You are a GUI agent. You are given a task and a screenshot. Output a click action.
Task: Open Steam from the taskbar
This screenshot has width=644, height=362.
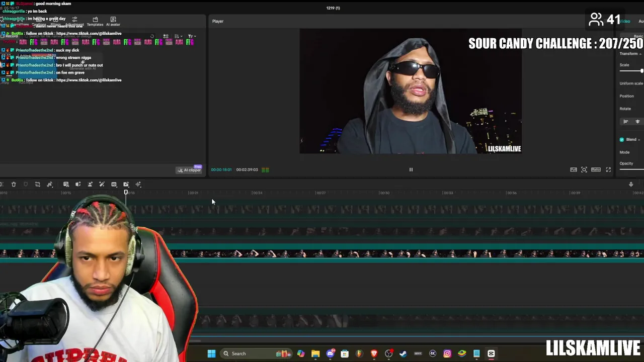(x=403, y=353)
